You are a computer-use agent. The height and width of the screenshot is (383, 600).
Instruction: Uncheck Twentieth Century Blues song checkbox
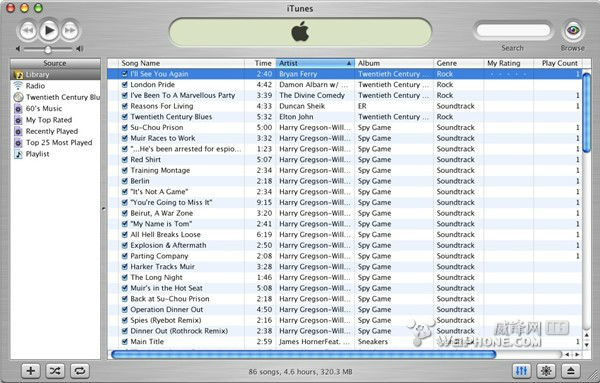tap(124, 117)
